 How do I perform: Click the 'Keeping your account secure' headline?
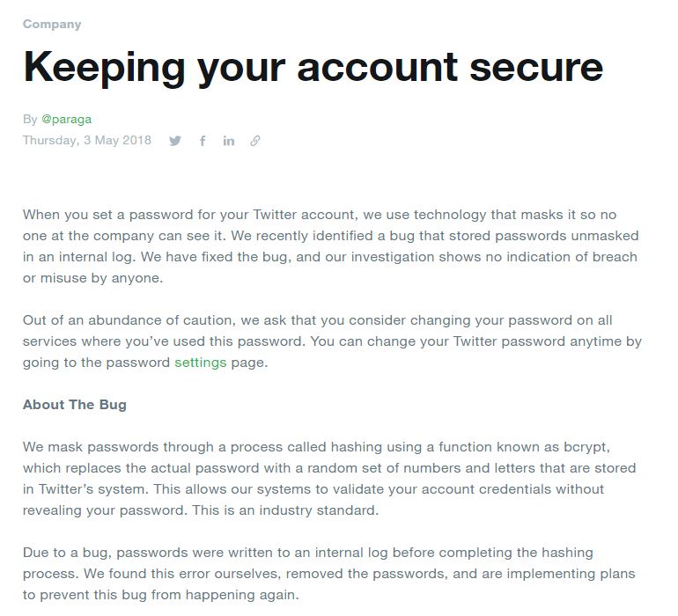tap(313, 67)
